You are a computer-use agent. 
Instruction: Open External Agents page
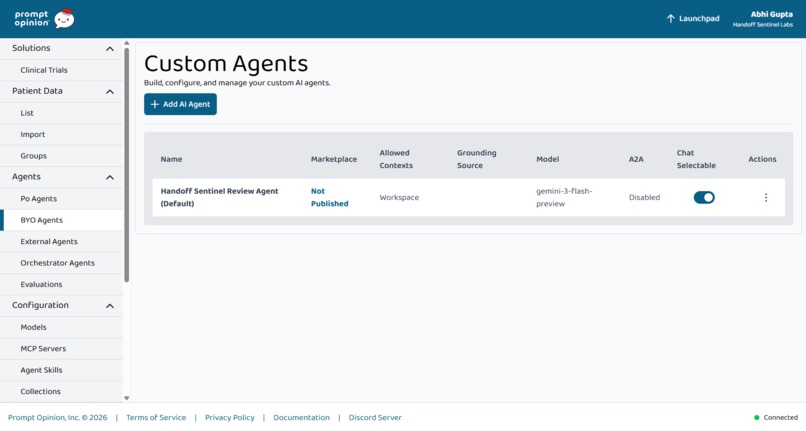pyautogui.click(x=61, y=242)
